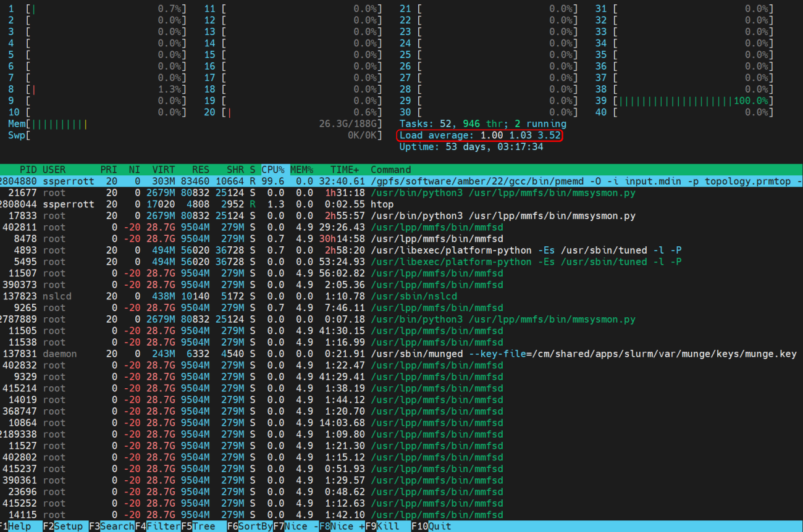This screenshot has width=803, height=532.
Task: Select mmfsd process with PID 14115
Action: click(401, 515)
